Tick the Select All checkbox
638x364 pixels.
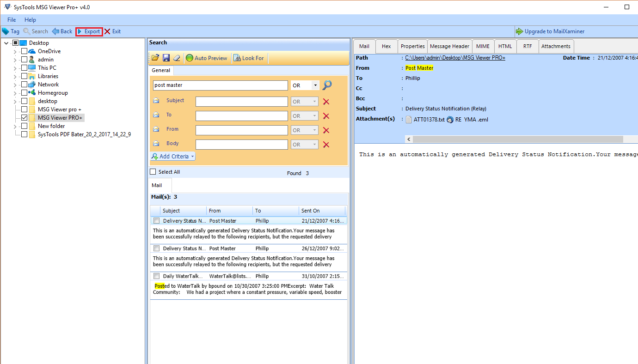click(x=153, y=172)
